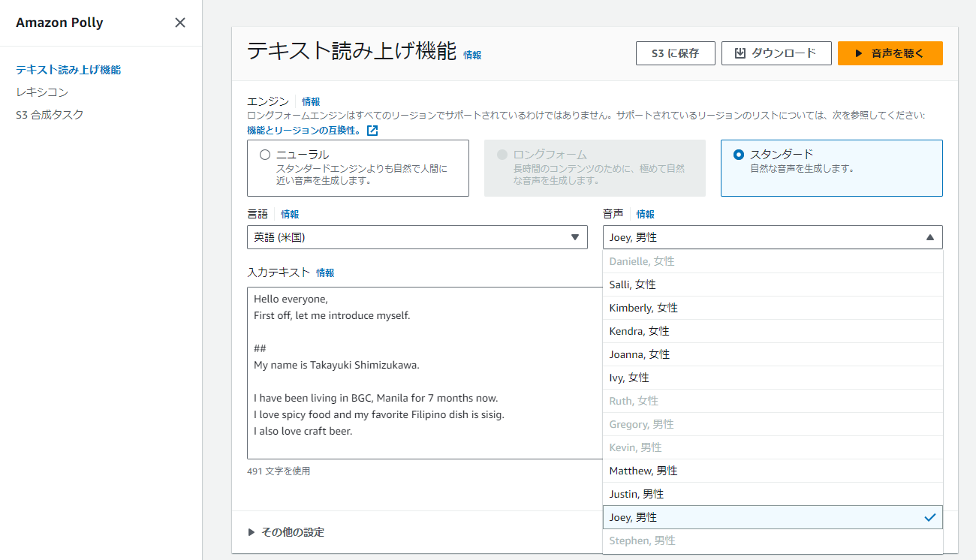Open 情報 link next to 入力テキスト
Viewport: 976px width, 560px height.
click(x=325, y=272)
